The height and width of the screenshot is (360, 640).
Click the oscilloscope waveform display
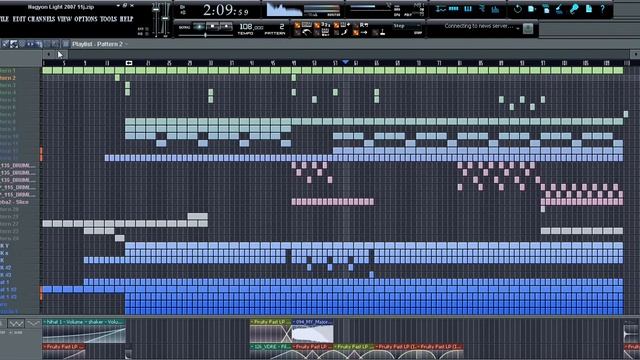click(284, 10)
